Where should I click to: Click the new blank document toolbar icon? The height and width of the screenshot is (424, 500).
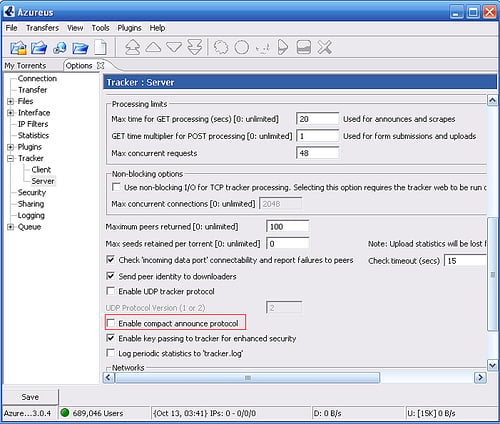[x=101, y=47]
